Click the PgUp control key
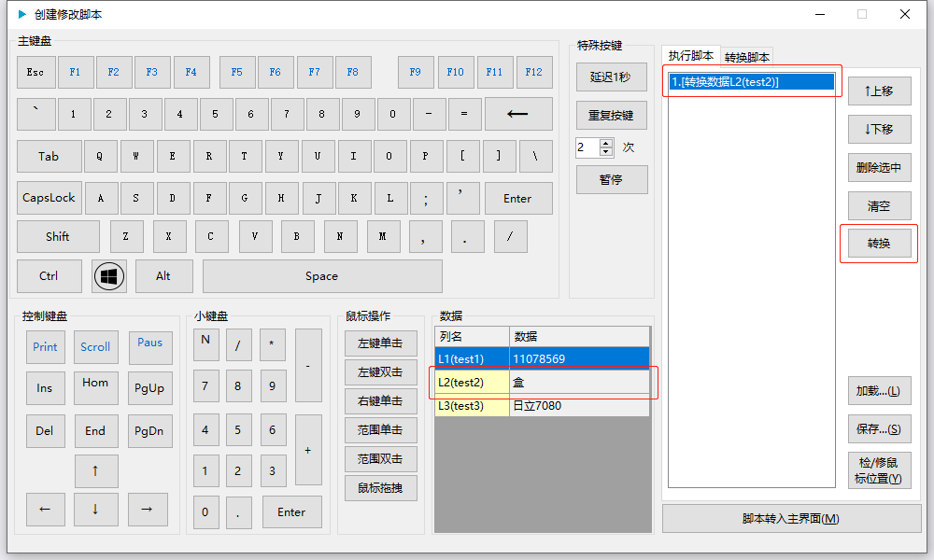Screen dimensions: 934x560 [x=150, y=388]
